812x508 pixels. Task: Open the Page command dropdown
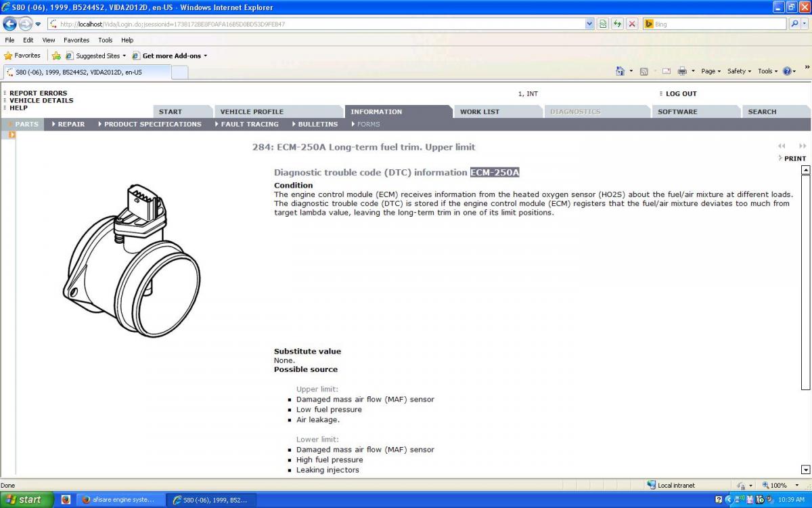tap(710, 71)
